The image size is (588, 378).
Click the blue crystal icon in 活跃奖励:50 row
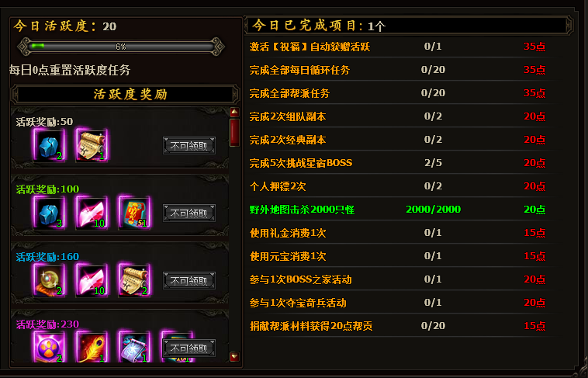[x=49, y=145]
